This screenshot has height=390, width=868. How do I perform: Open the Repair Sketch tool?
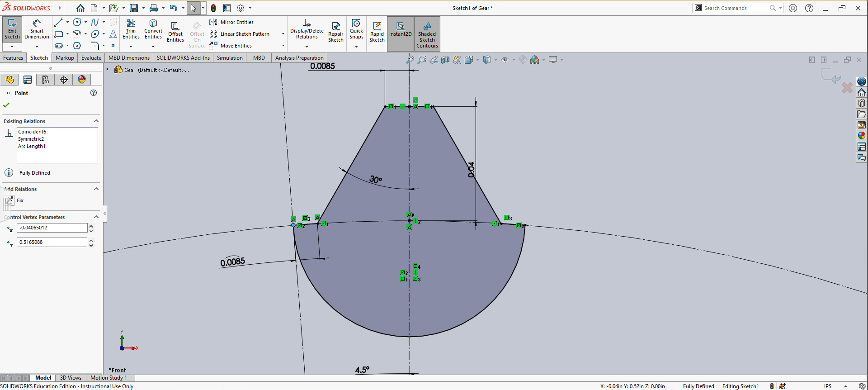pos(335,33)
